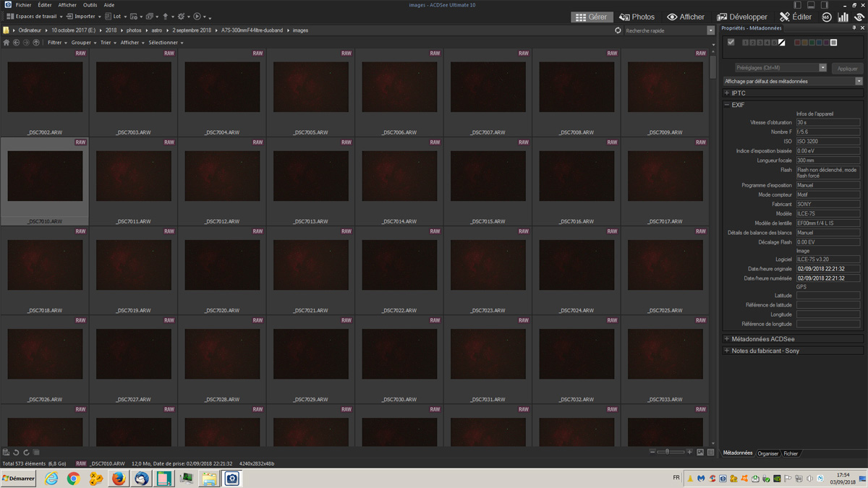Go to the home folder icon
The width and height of the screenshot is (868, 488).
(7, 43)
